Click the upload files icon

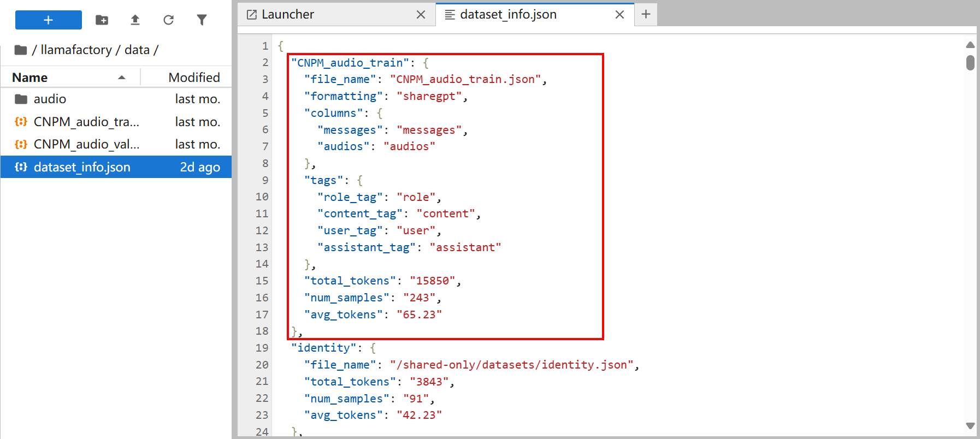point(135,20)
